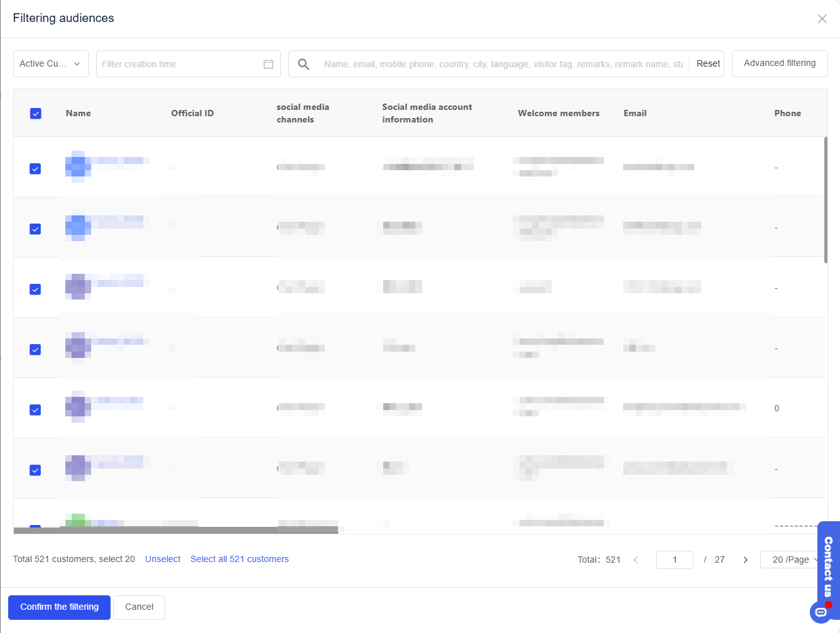840x633 pixels.
Task: Click the social media channels column header
Action: point(303,114)
